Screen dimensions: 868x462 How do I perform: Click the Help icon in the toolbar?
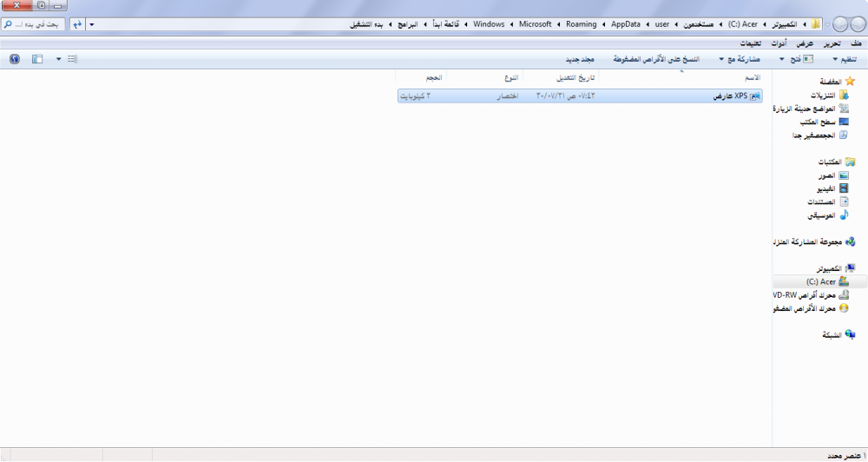coord(14,59)
